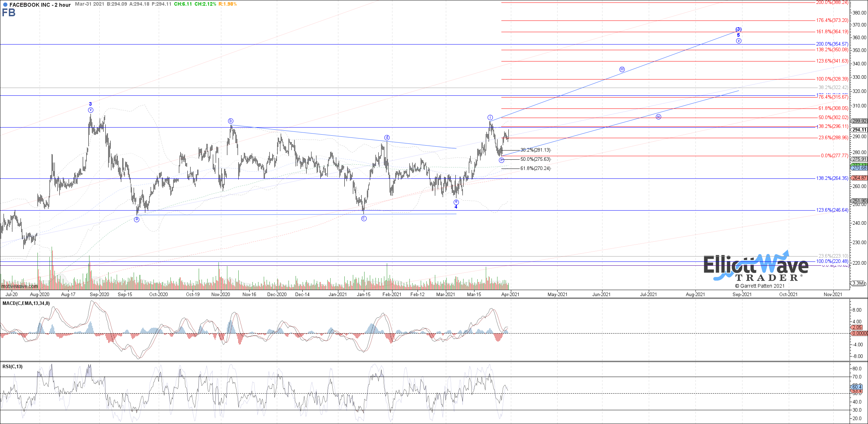Click the Apr-2021 date axis label

coord(510,294)
